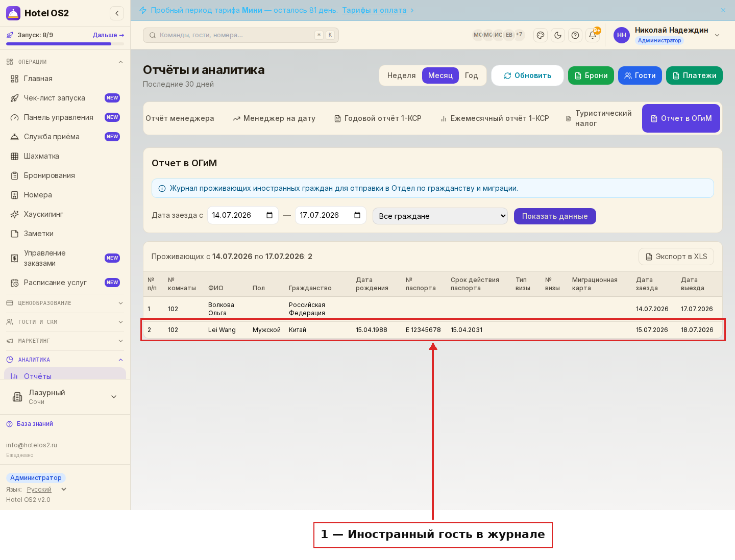
Task: Click the НН user avatar
Action: pyautogui.click(x=622, y=35)
